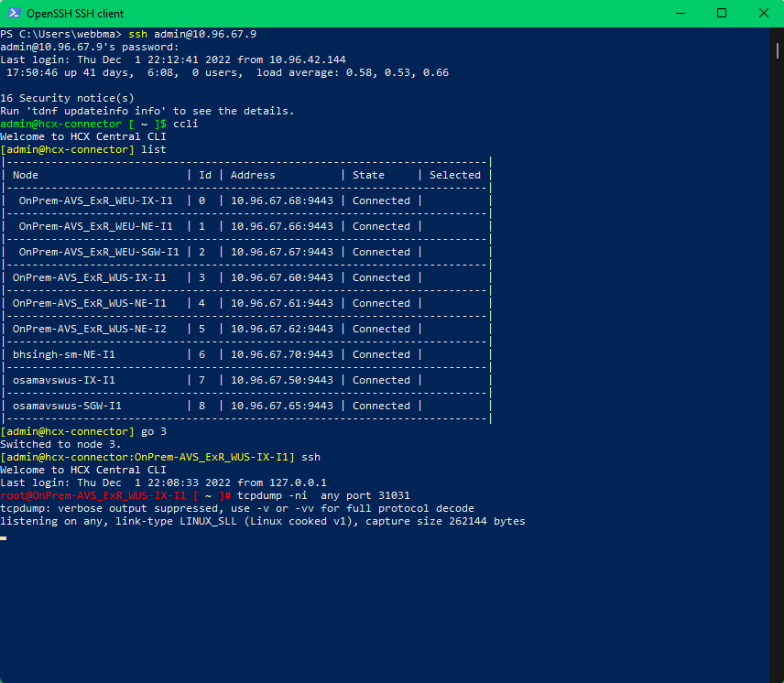784x683 pixels.
Task: Click address '10.96.67.62:9443'
Action: (282, 329)
